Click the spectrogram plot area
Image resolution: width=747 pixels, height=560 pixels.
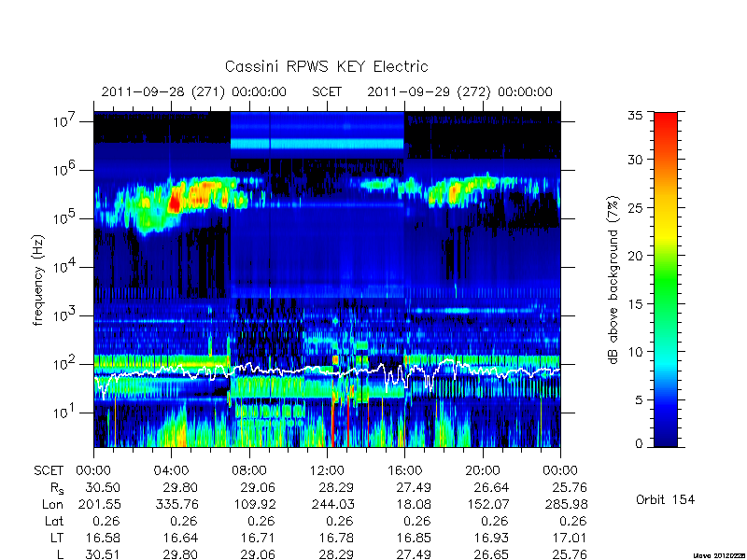[327, 279]
